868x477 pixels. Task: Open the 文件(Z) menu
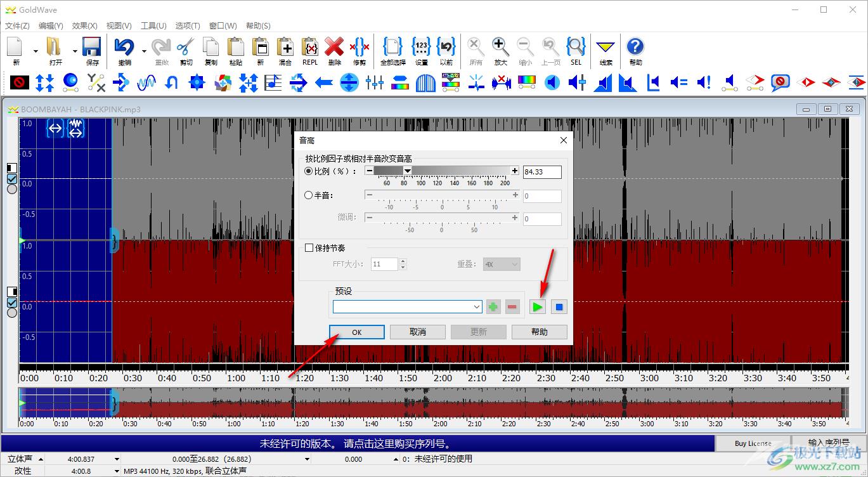click(17, 26)
